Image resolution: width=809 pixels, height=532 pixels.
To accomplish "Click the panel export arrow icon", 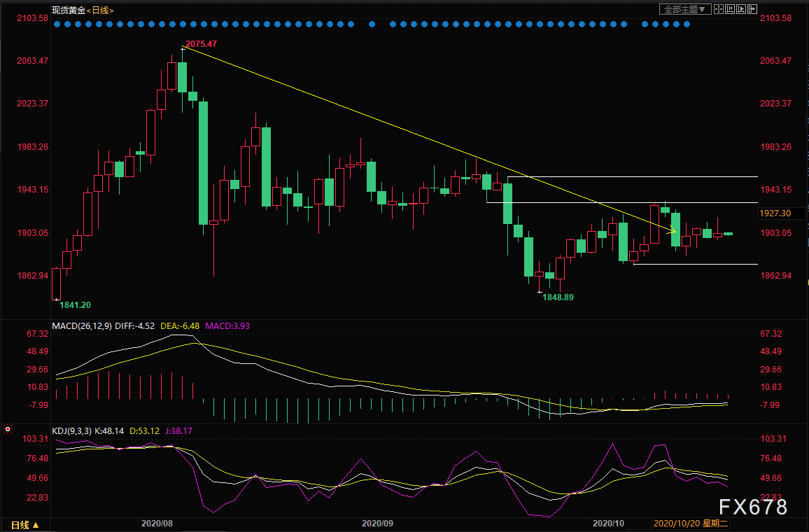I will [752, 9].
